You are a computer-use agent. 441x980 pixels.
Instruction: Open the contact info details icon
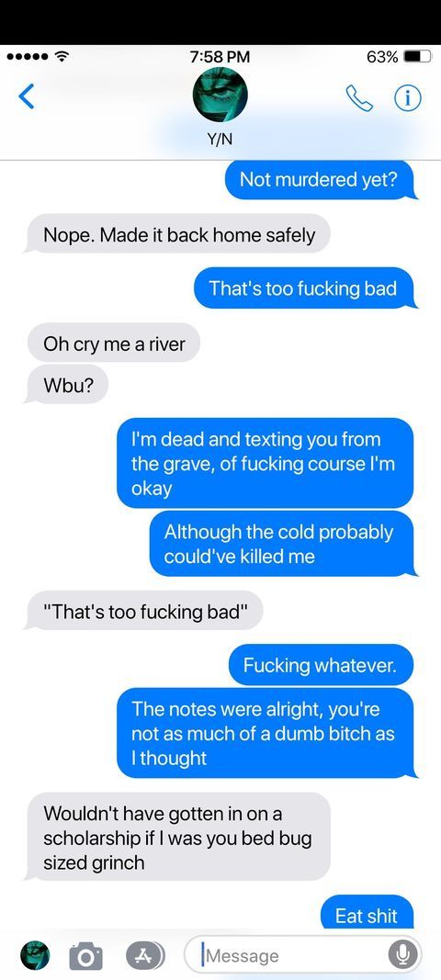click(x=408, y=97)
